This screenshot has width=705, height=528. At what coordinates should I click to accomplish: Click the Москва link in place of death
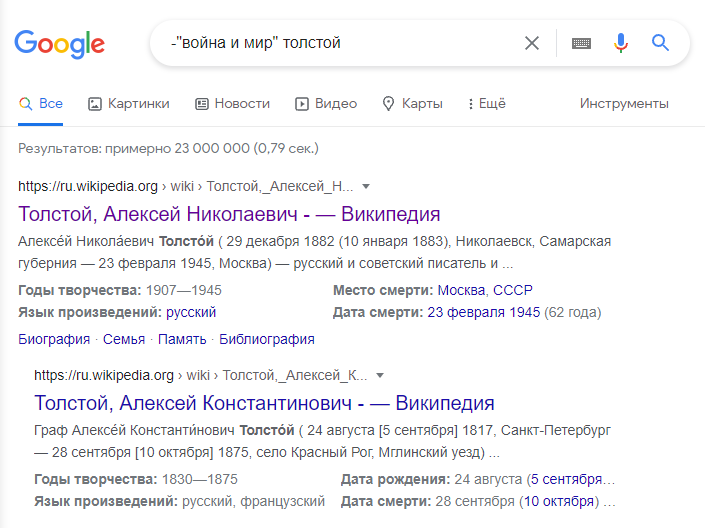pos(462,290)
